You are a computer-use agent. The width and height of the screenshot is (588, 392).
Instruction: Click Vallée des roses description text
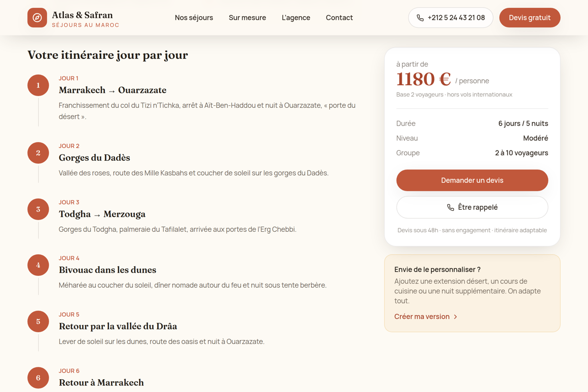coord(194,173)
